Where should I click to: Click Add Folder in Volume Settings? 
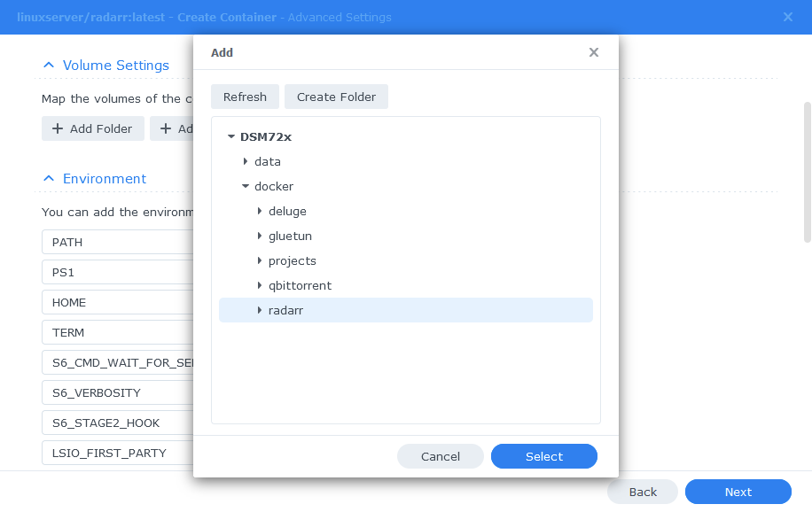tap(93, 128)
